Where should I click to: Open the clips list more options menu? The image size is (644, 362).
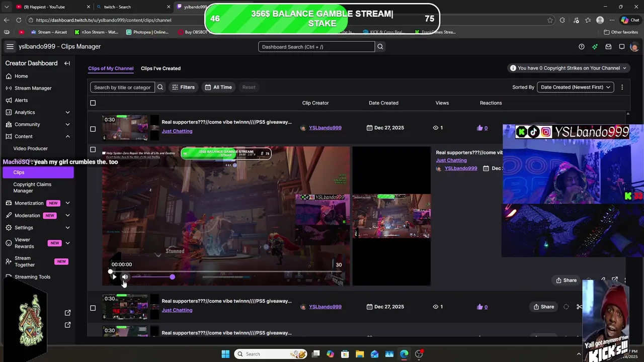[622, 87]
